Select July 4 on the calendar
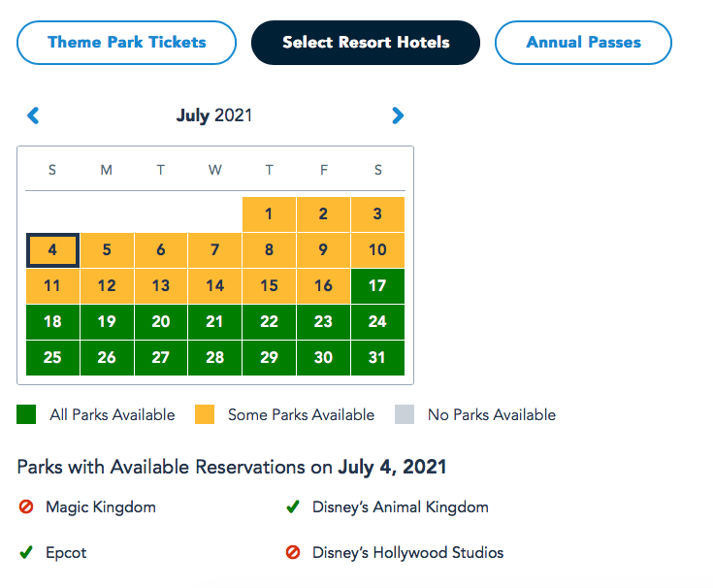This screenshot has height=588, width=713. pyautogui.click(x=52, y=250)
